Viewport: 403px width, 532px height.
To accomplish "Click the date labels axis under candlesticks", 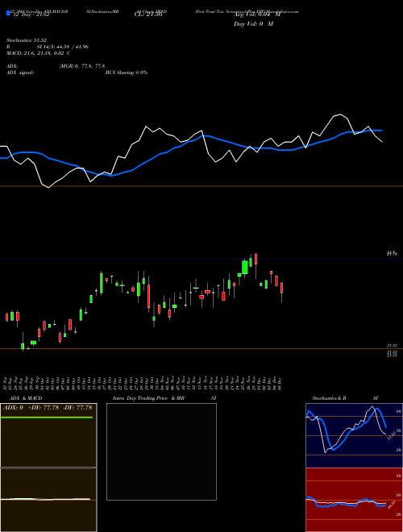I will pyautogui.click(x=143, y=383).
